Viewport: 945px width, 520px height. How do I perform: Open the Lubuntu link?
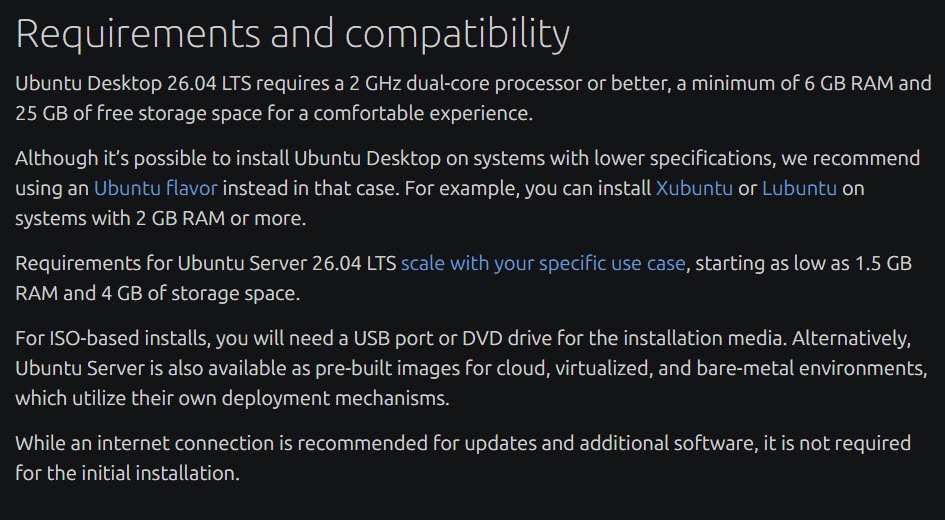[799, 188]
